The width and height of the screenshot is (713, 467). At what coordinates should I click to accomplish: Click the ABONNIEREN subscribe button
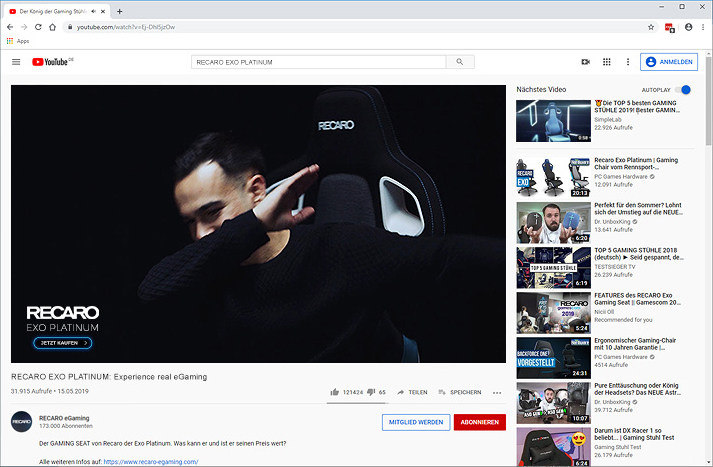point(479,422)
